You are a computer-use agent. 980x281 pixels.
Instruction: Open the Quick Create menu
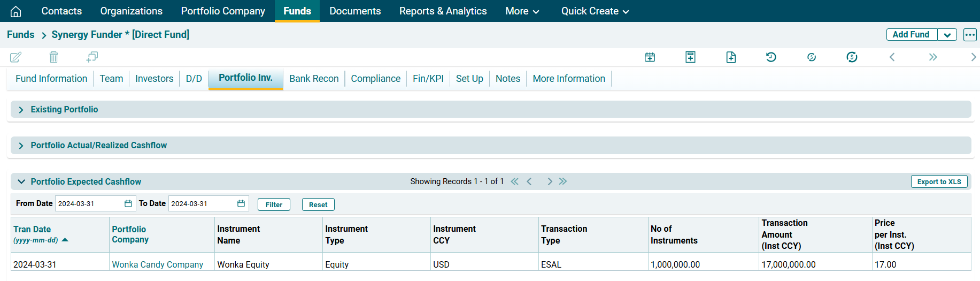click(x=595, y=11)
